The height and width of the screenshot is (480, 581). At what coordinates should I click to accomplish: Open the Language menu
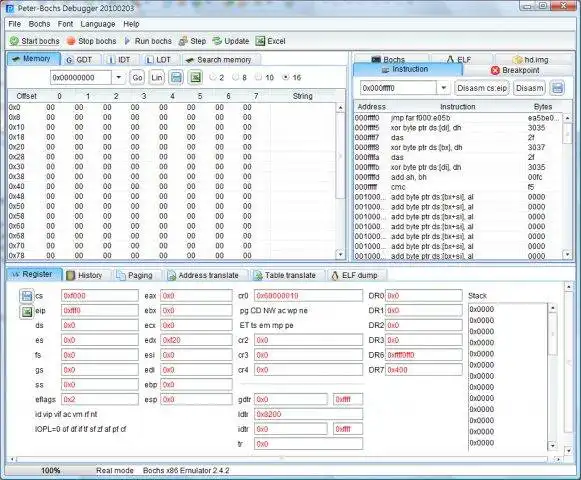pyautogui.click(x=98, y=24)
